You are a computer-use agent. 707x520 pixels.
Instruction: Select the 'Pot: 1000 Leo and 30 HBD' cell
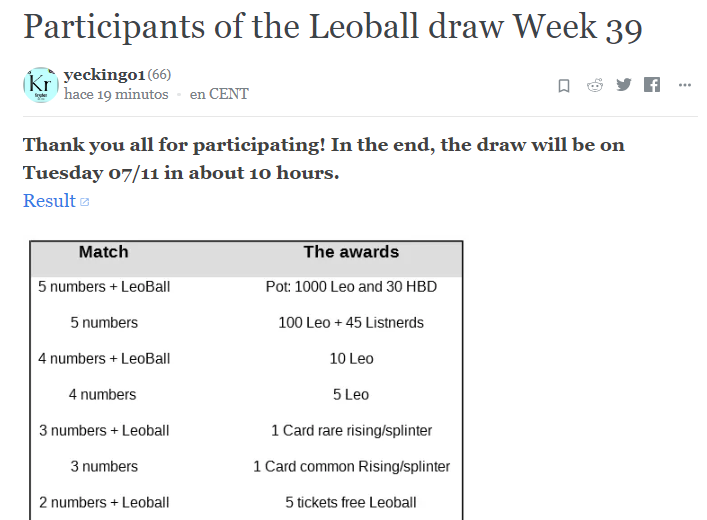[x=351, y=286]
